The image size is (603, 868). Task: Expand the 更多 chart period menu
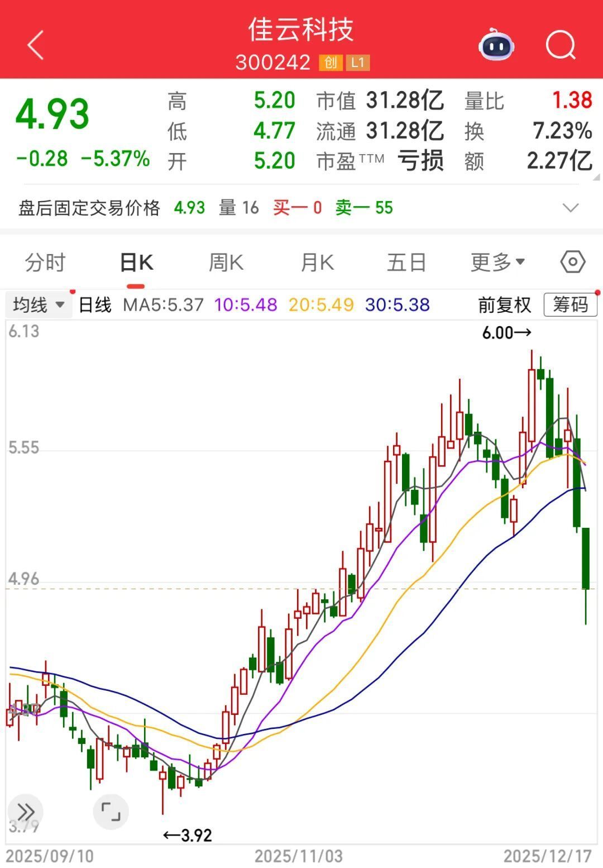(x=497, y=262)
